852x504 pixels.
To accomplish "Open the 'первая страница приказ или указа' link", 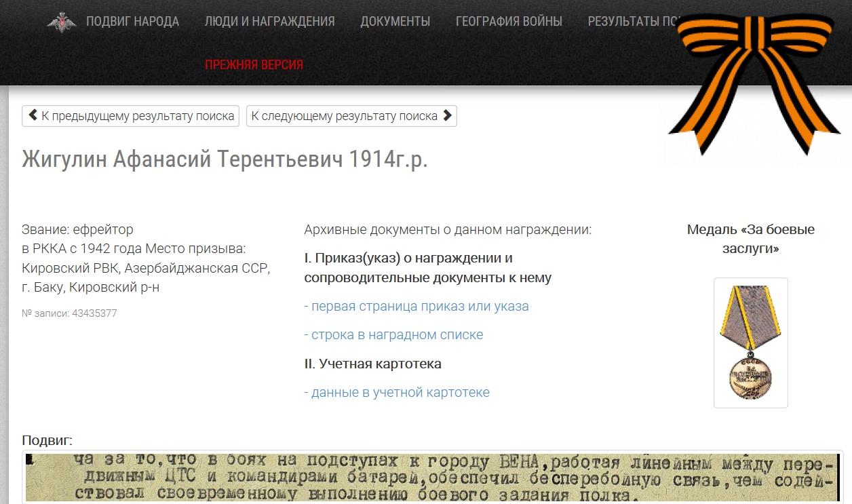I will click(417, 306).
